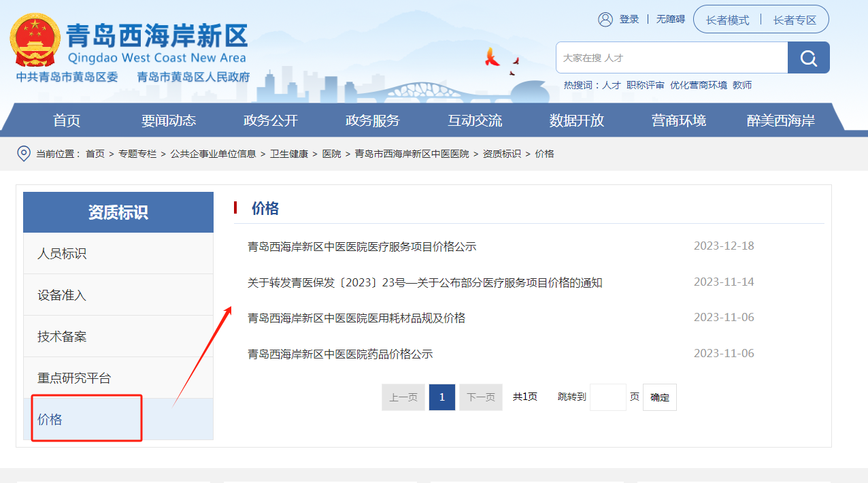Select 人员标识 in the sidebar

point(62,254)
